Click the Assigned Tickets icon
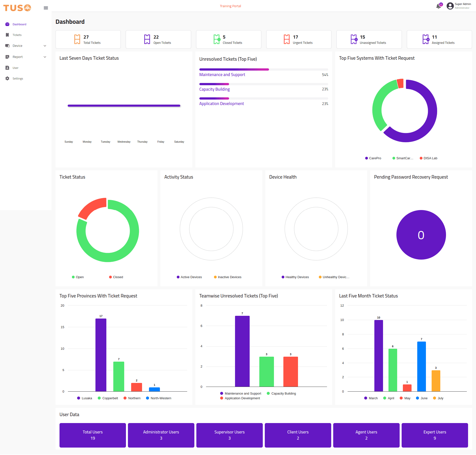Image resolution: width=476 pixels, height=455 pixels. coord(426,39)
